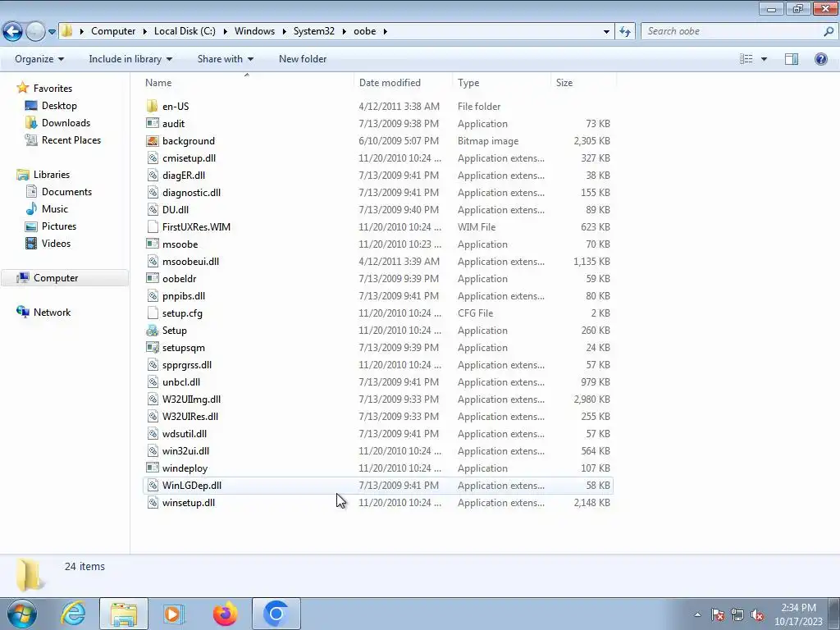Viewport: 840px width, 630px height.
Task: Select Favorites in navigation pane
Action: (52, 89)
